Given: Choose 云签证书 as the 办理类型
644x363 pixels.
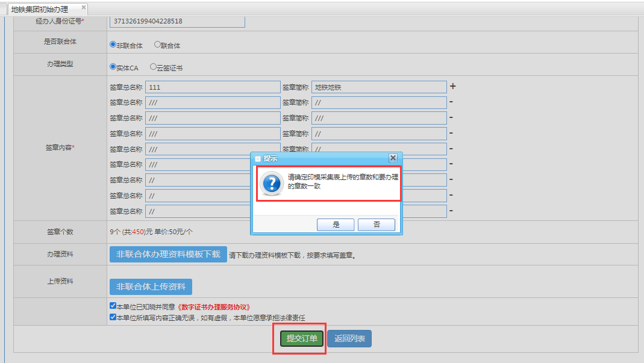Looking at the screenshot, I should coord(154,67).
